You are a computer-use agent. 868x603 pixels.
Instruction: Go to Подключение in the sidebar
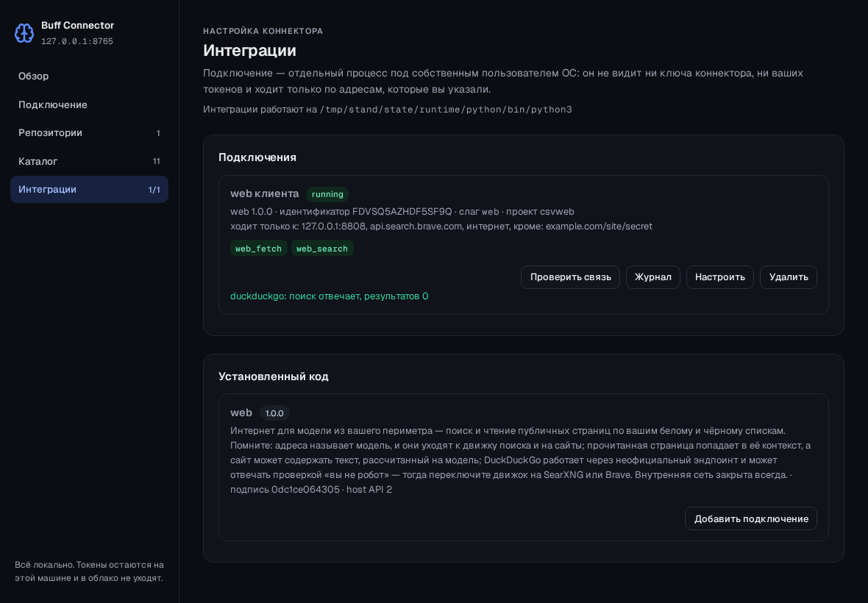point(89,104)
